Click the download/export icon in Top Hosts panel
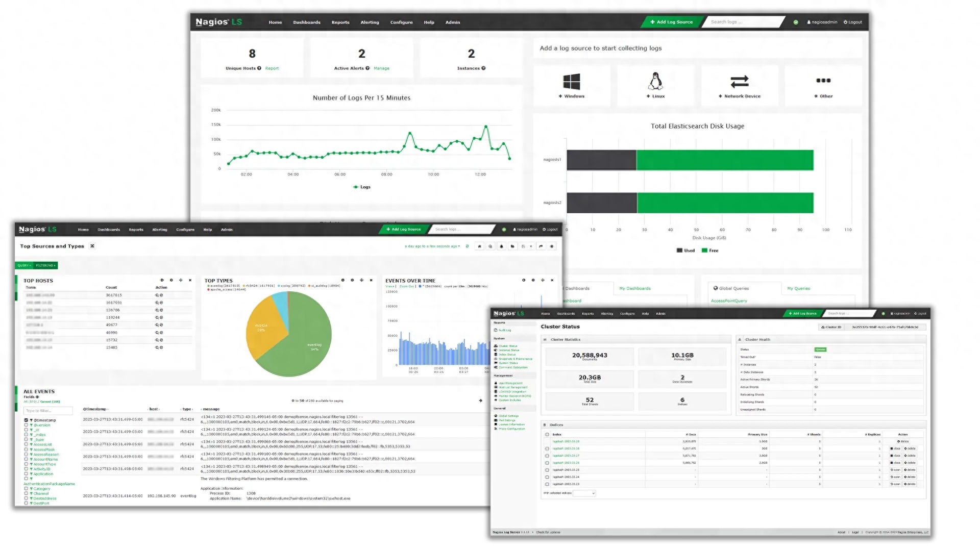 pyautogui.click(x=161, y=281)
